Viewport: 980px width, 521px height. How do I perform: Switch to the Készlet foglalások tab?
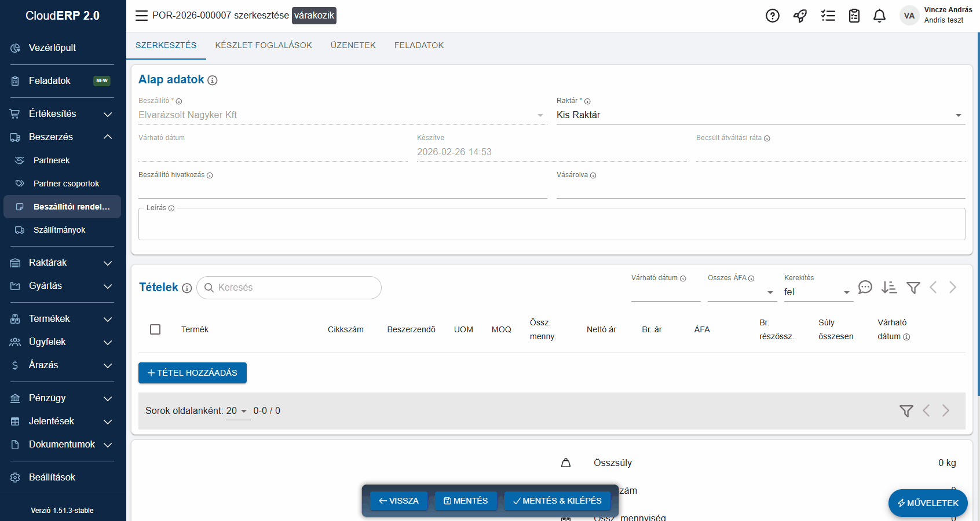(x=264, y=45)
